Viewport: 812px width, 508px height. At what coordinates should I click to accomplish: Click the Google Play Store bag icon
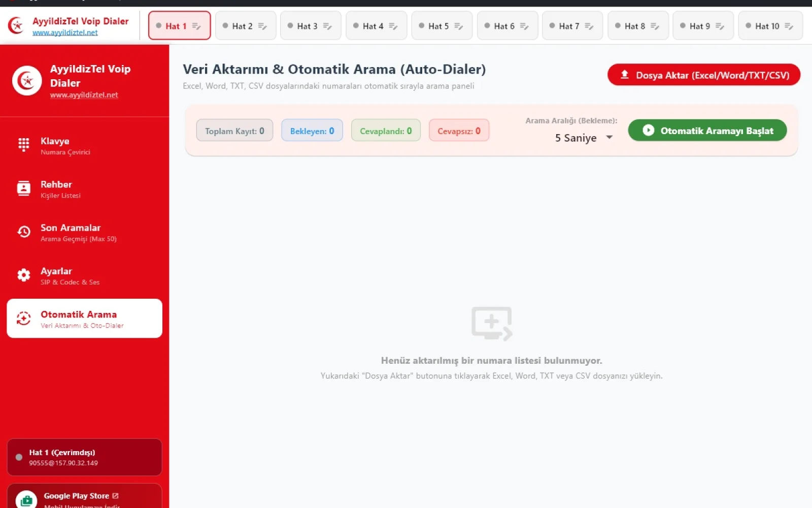coord(26,500)
